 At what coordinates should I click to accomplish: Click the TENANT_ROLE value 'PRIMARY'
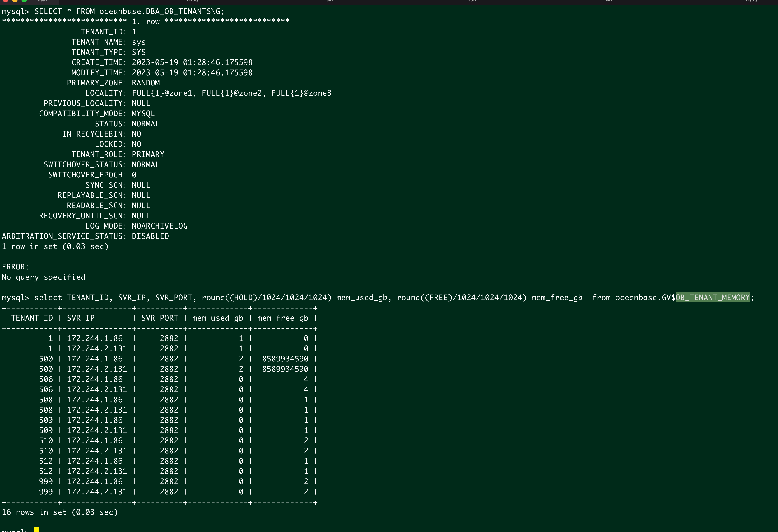[148, 154]
